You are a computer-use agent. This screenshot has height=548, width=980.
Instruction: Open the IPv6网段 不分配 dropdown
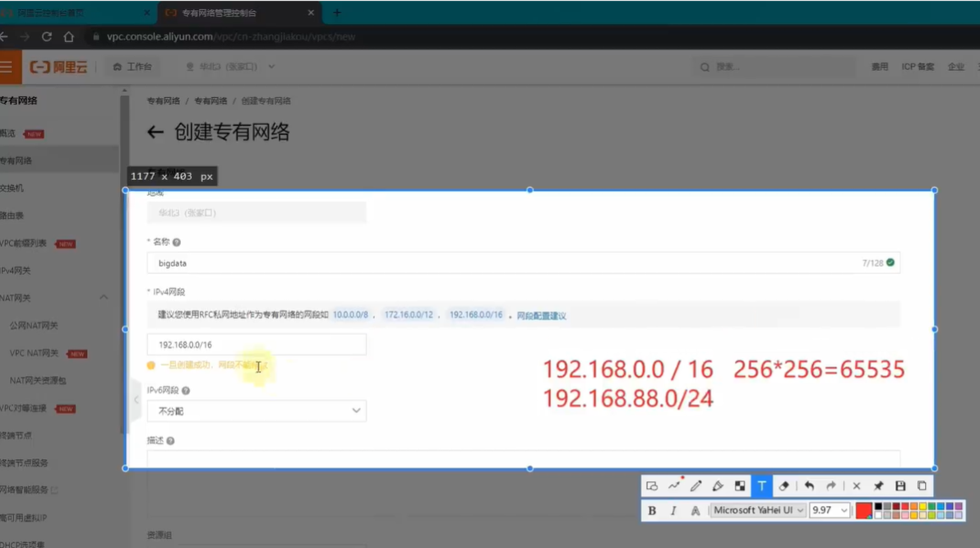tap(257, 411)
